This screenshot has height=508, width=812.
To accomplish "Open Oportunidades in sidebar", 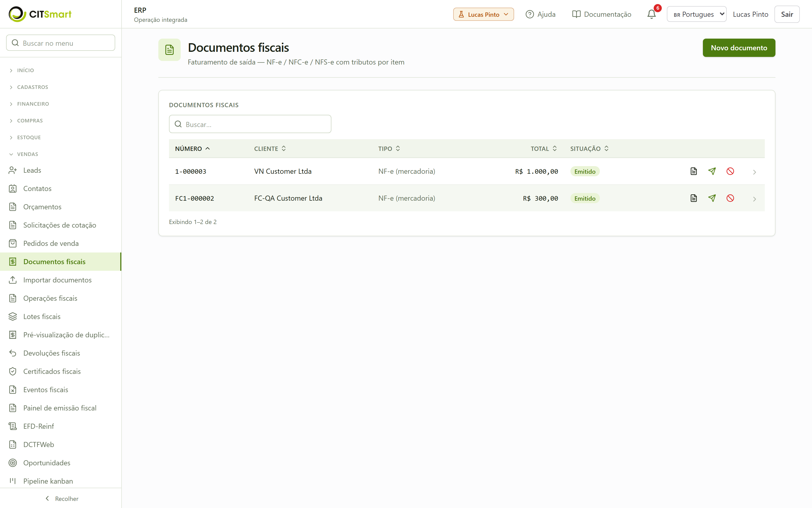I will (x=60, y=463).
